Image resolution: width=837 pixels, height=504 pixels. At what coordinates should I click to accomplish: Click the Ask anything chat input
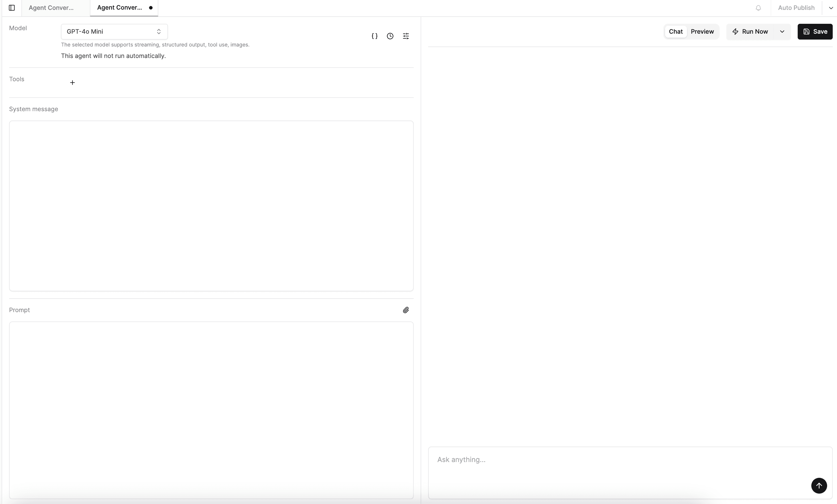(618, 465)
